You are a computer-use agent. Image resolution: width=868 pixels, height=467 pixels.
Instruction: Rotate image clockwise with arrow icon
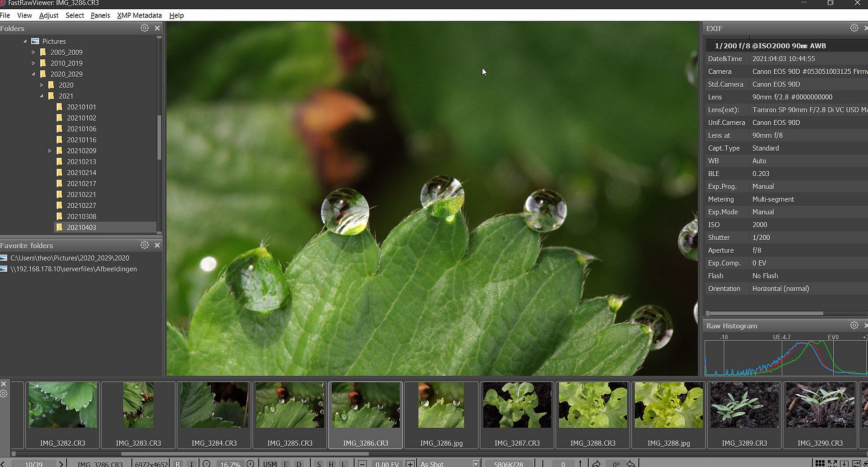596,464
